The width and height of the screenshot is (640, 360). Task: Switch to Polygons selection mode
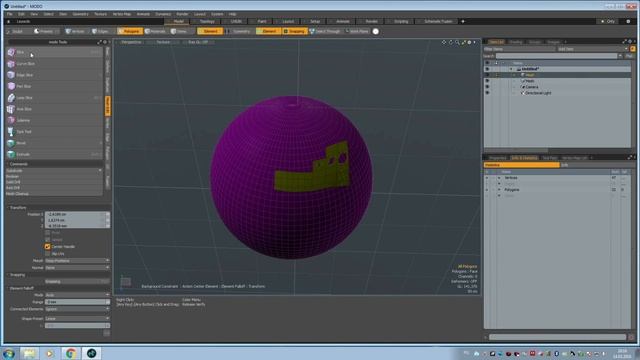[x=129, y=31]
